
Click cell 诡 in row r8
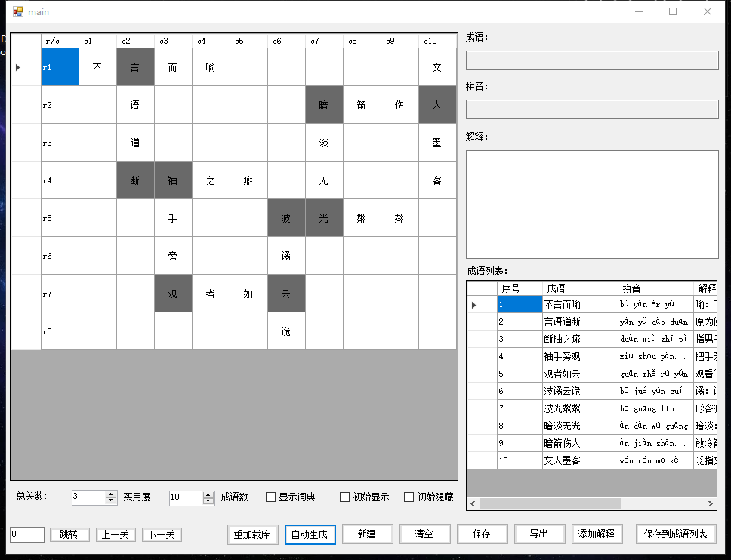pos(287,331)
